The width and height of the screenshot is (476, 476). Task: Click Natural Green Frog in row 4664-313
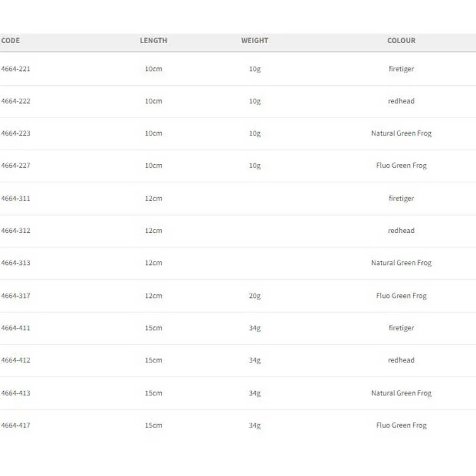pos(401,263)
